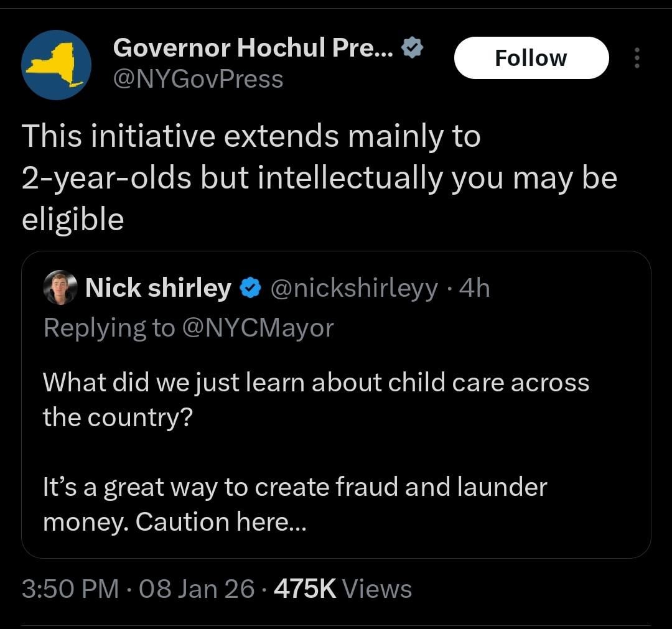
Task: Open Nick Shirley's profile photo
Action: click(60, 288)
